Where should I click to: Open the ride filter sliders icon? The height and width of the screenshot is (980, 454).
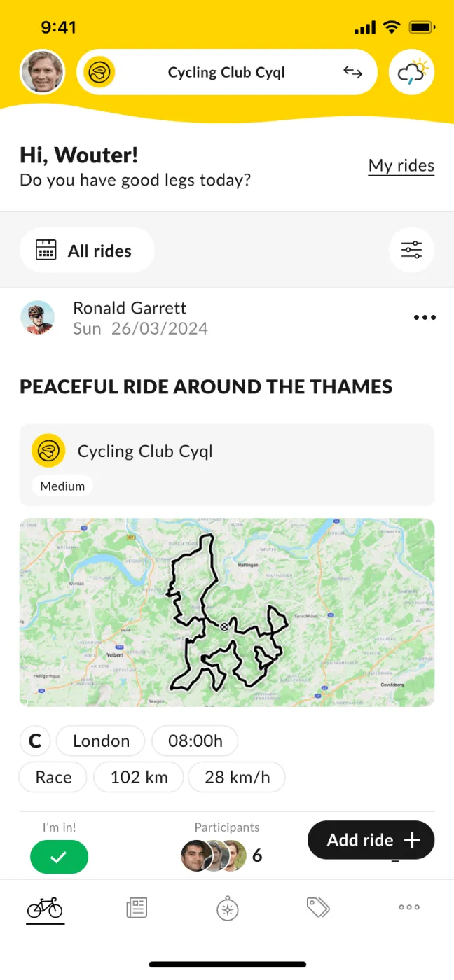click(x=411, y=250)
